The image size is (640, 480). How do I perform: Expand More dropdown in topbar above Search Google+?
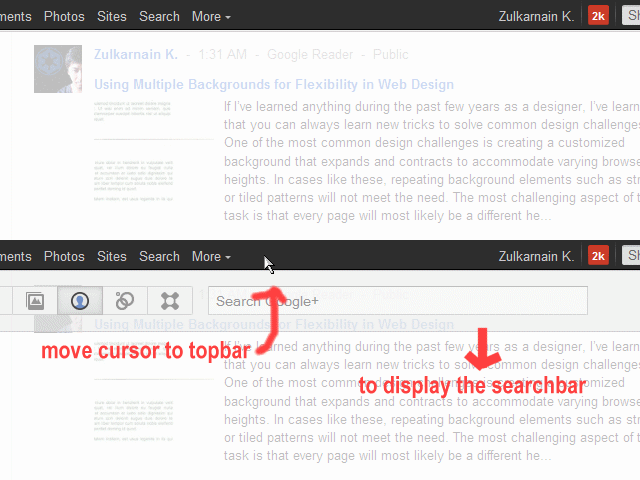tap(211, 256)
